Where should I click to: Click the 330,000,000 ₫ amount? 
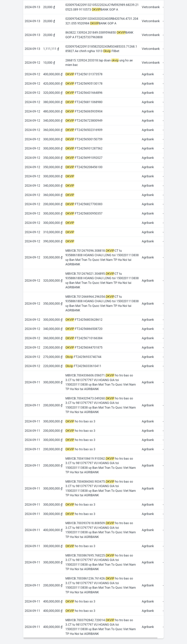53,257
